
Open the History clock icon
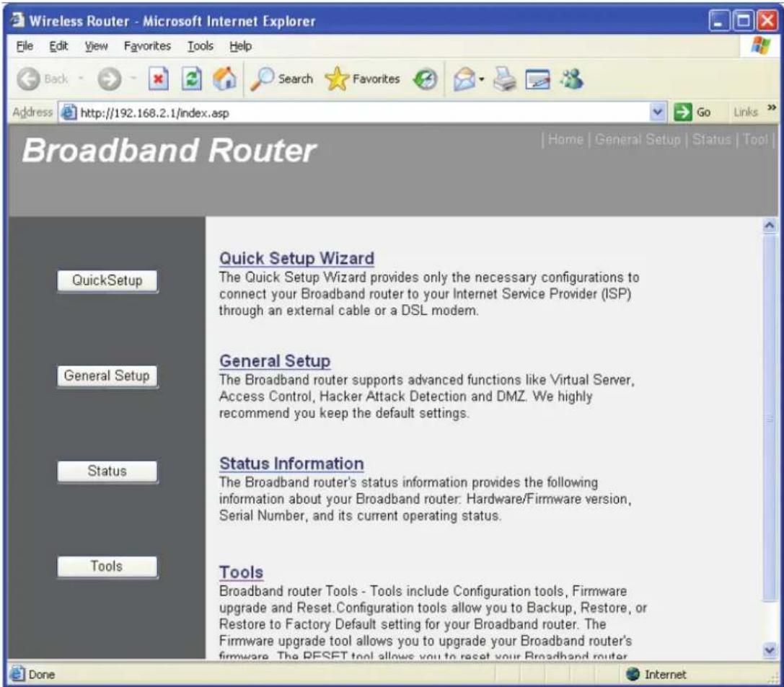coord(425,79)
